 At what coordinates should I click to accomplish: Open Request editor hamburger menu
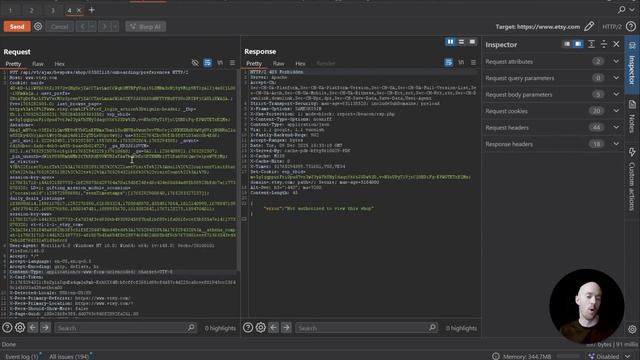coord(232,63)
